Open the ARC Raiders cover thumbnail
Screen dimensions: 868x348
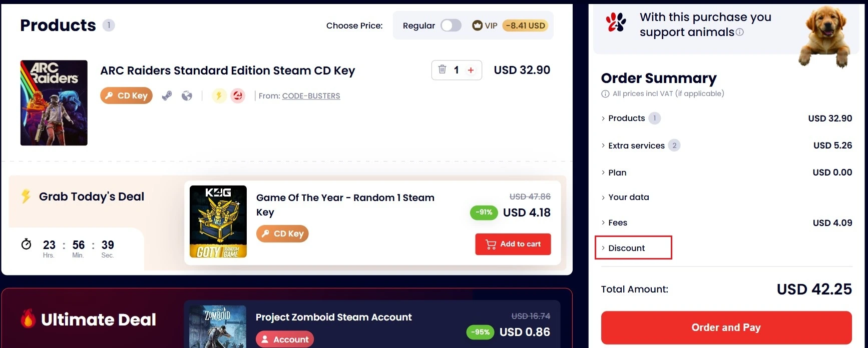coord(54,103)
